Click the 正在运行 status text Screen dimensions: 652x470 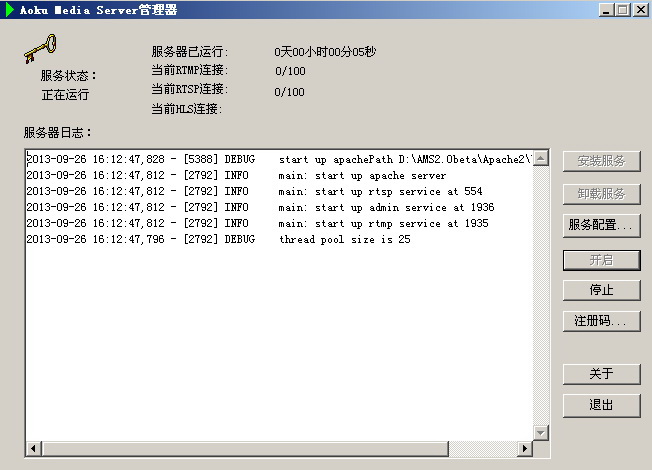coord(65,95)
